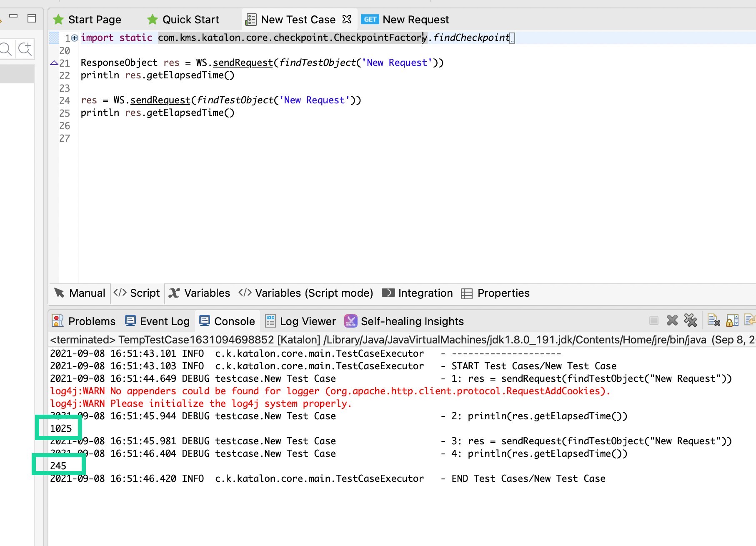Click the disabled Terminate stop square icon
Image resolution: width=756 pixels, height=546 pixels.
653,321
